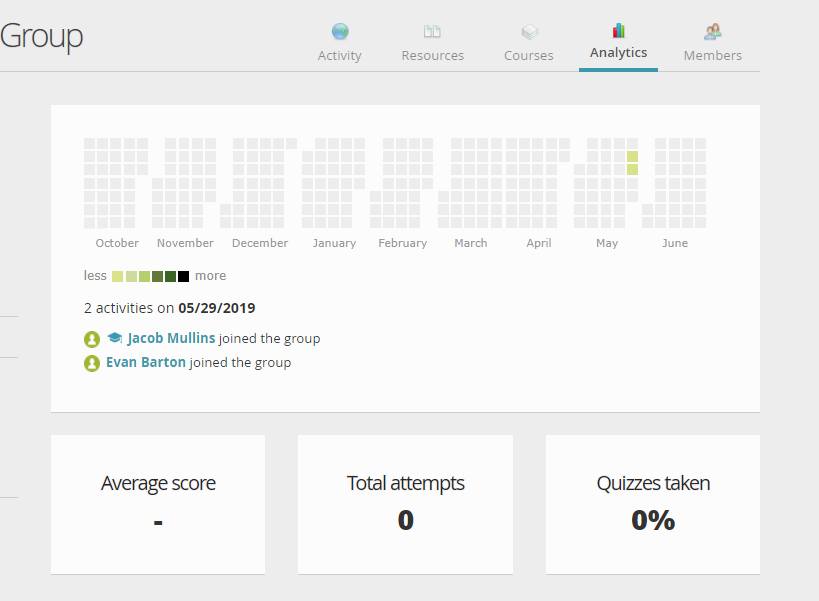Select the lower highlighted May activity cell
Viewport: 819px width, 601px height.
(x=632, y=169)
